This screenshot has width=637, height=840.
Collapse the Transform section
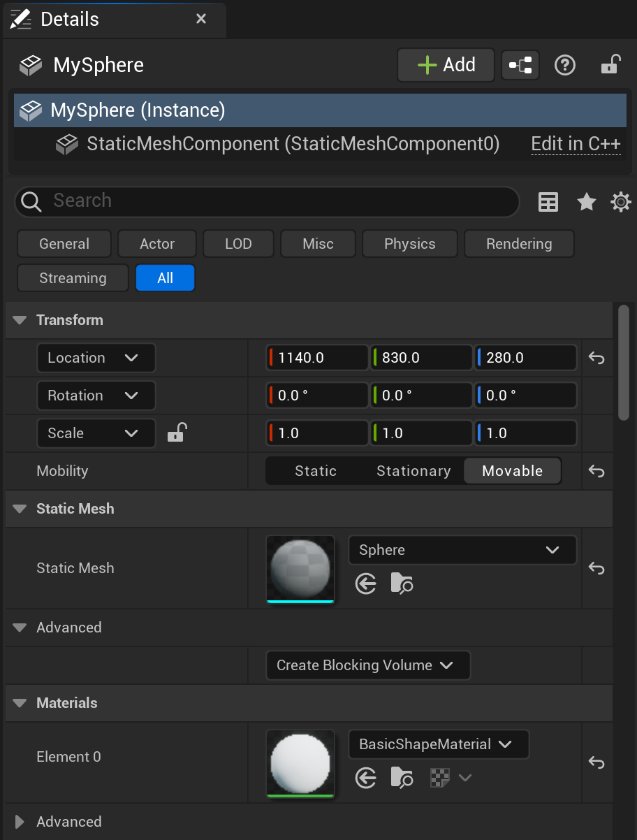tap(20, 320)
